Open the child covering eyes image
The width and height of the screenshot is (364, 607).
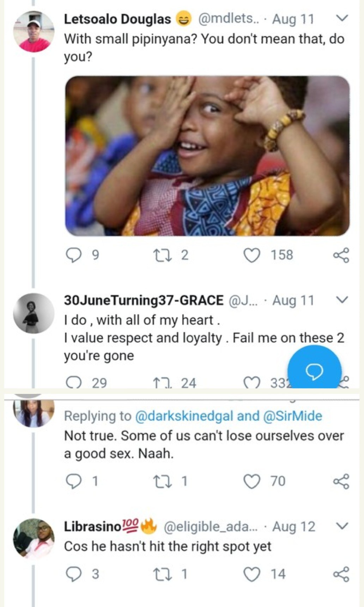(x=207, y=156)
